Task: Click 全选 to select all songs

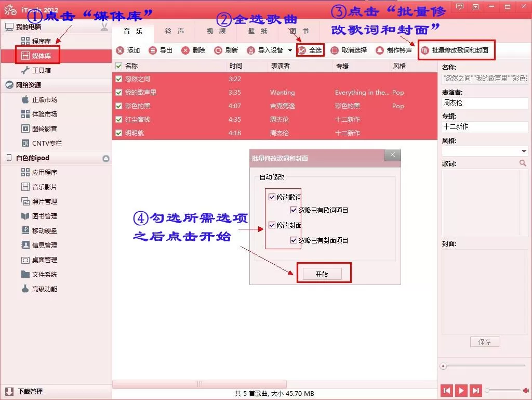Action: [310, 50]
